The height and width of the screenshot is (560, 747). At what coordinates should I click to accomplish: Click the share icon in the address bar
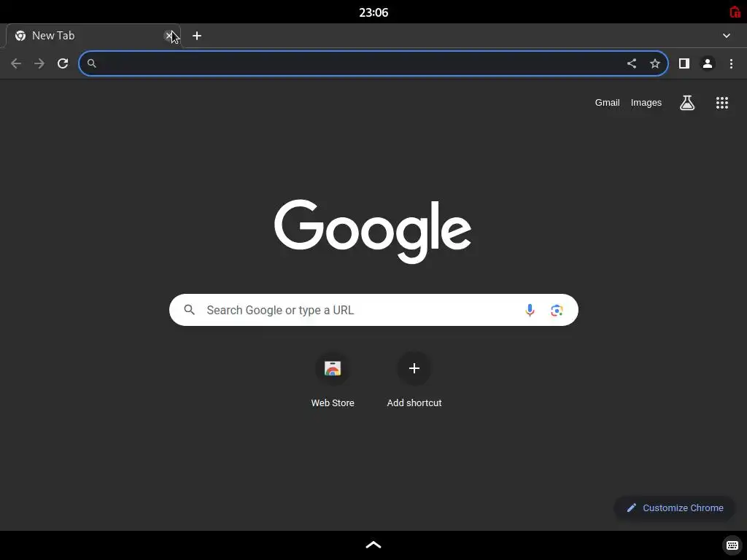632,63
